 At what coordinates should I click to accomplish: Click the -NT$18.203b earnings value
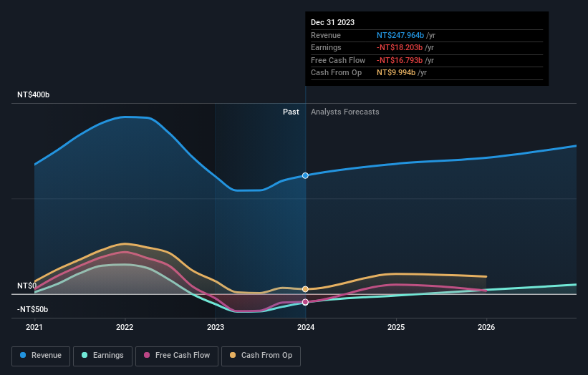400,47
